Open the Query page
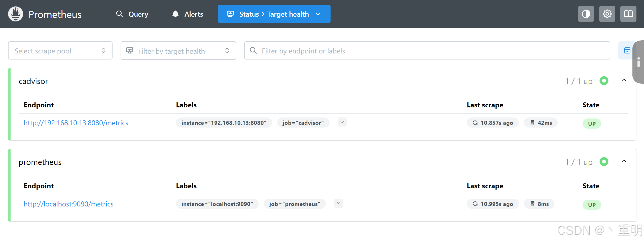The height and width of the screenshot is (241, 644). 132,14
